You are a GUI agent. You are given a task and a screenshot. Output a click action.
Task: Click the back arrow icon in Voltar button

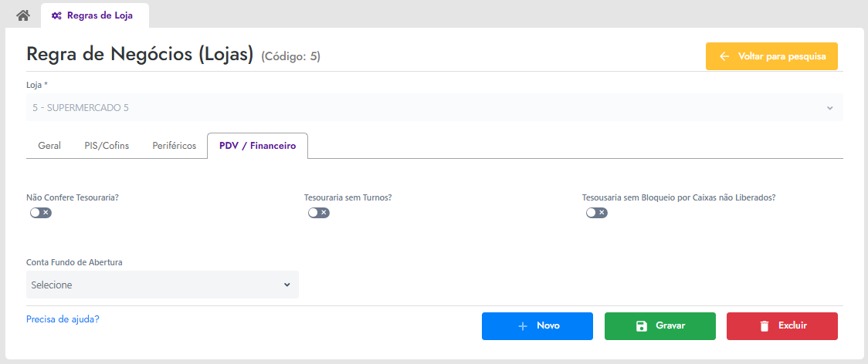point(724,56)
